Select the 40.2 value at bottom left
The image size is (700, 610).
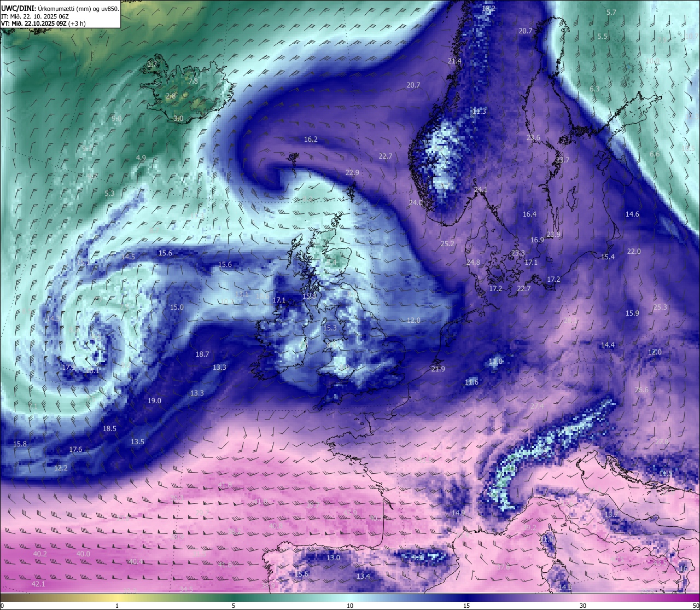tap(40, 554)
